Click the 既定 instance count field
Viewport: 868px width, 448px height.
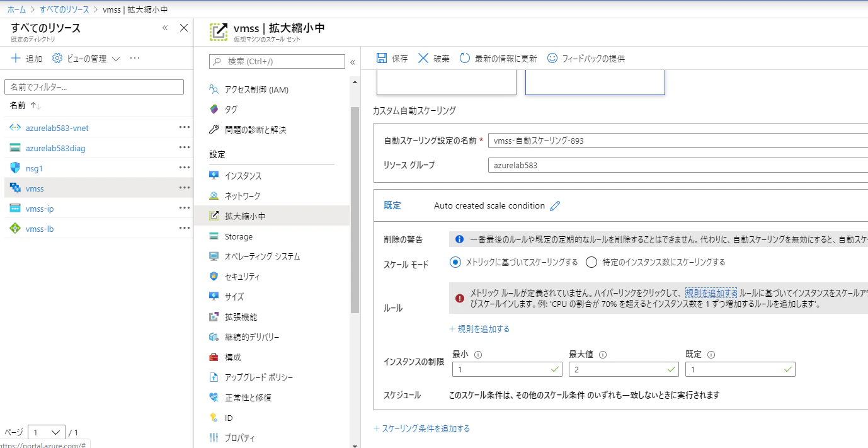tap(740, 369)
